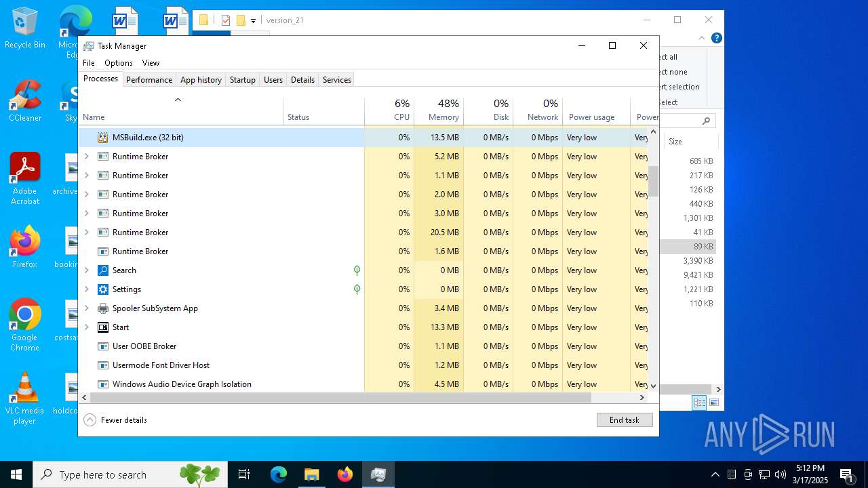
Task: Sort processes by Name column
Action: click(181, 112)
